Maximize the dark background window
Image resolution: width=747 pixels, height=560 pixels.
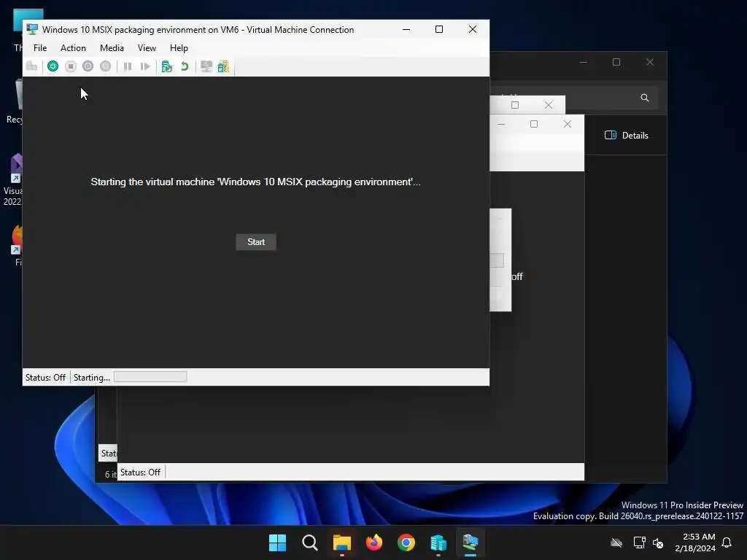point(616,63)
